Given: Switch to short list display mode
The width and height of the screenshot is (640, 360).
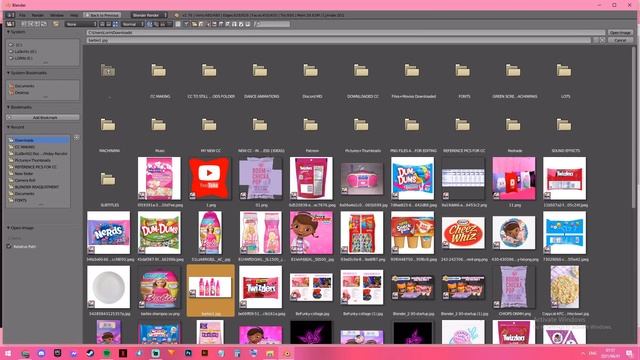Looking at the screenshot, I should click(x=102, y=24).
